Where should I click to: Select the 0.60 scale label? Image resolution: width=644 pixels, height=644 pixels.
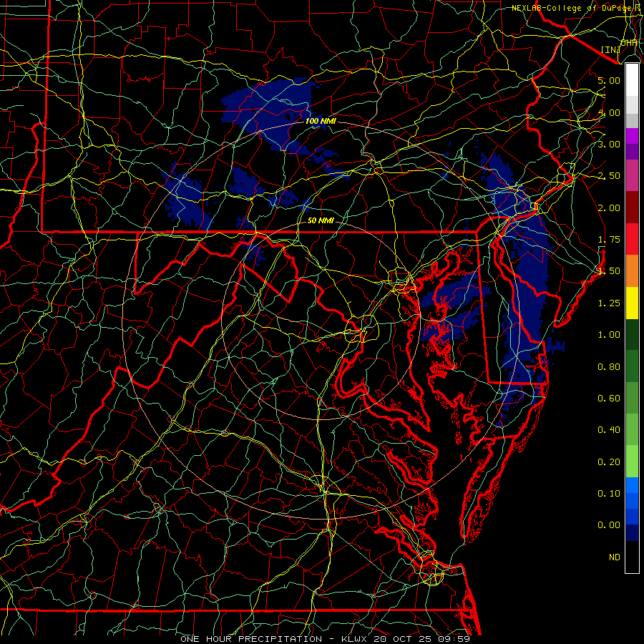609,398
